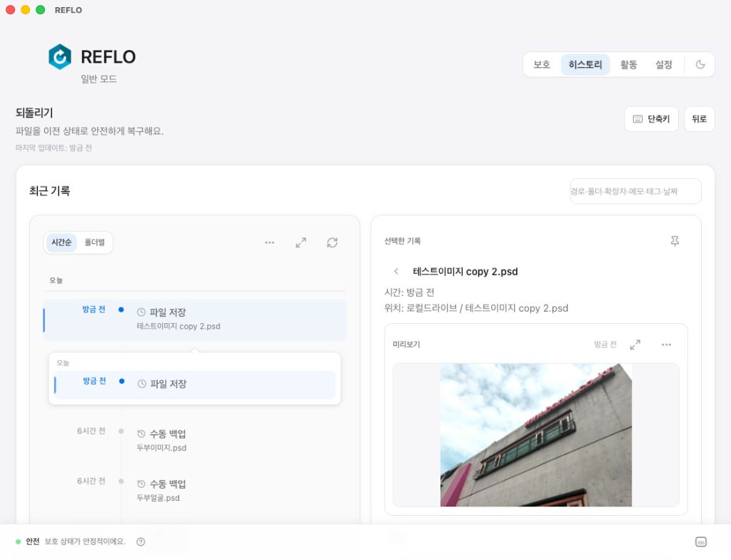Open the 보호 tab

pyautogui.click(x=542, y=65)
